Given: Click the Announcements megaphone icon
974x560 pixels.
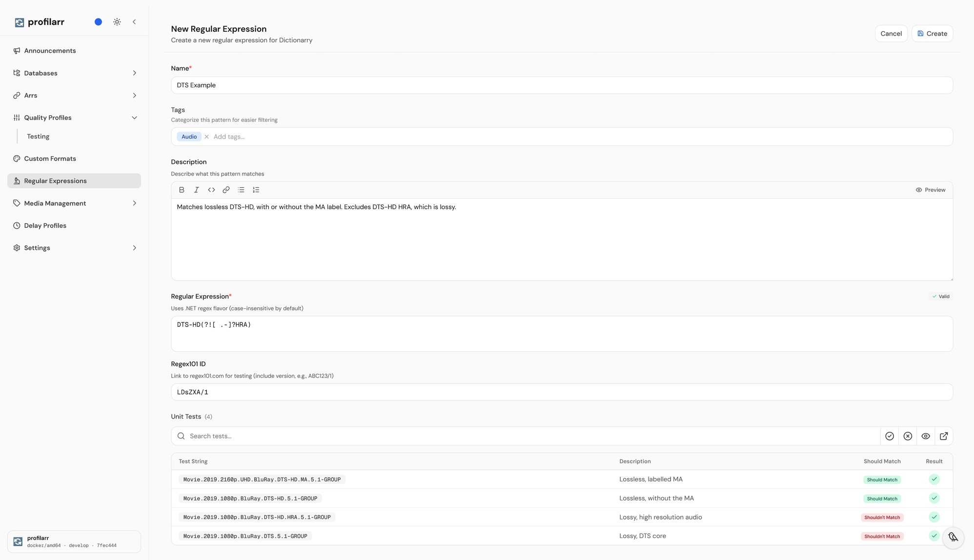Looking at the screenshot, I should click(x=17, y=51).
